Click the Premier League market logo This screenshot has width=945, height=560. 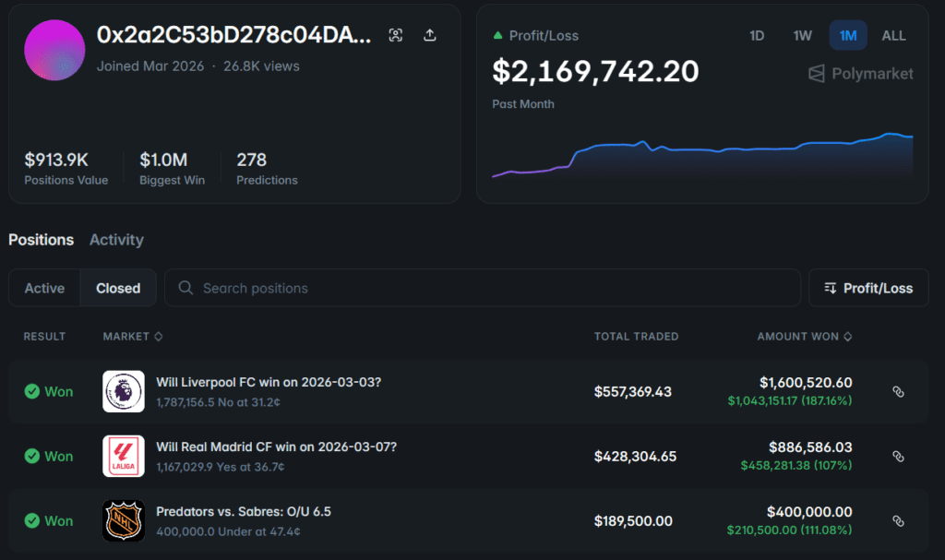(x=123, y=391)
